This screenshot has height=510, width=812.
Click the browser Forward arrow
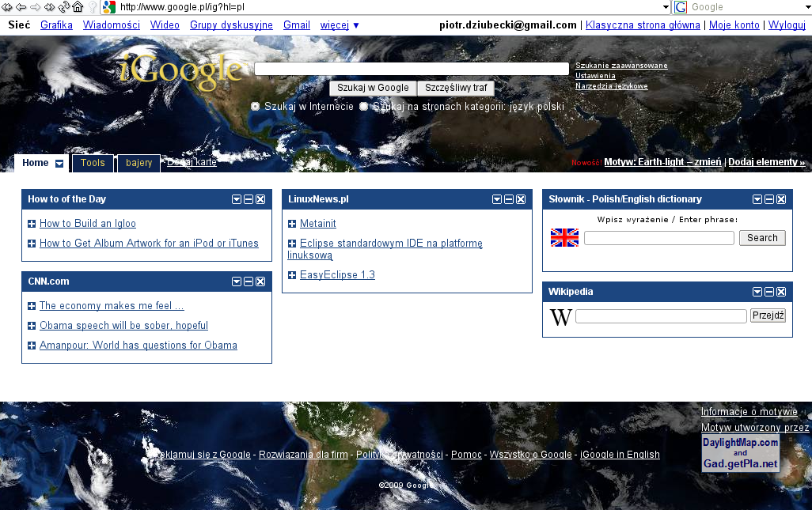[x=35, y=7]
